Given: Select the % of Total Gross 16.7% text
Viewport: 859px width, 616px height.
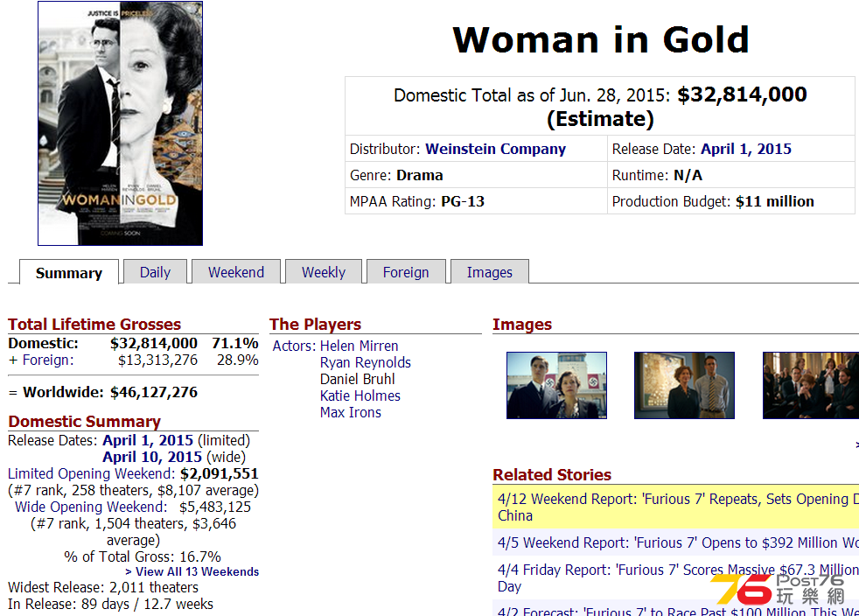Looking at the screenshot, I should (143, 556).
